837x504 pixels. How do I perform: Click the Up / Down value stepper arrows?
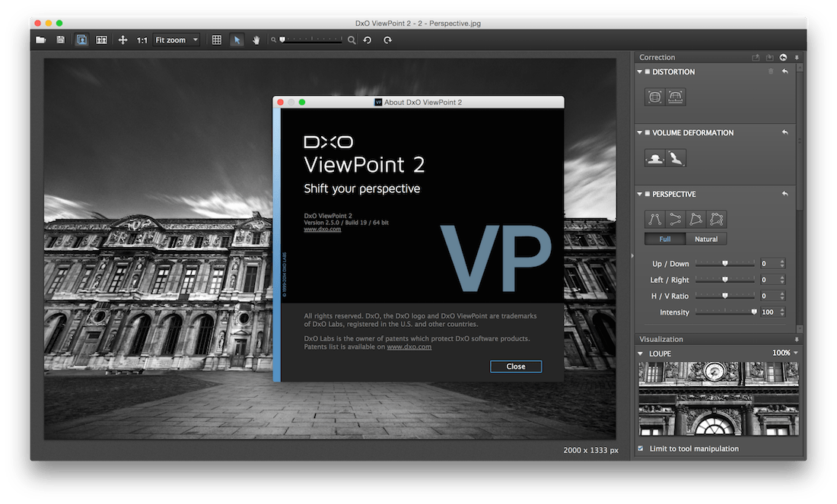point(782,264)
